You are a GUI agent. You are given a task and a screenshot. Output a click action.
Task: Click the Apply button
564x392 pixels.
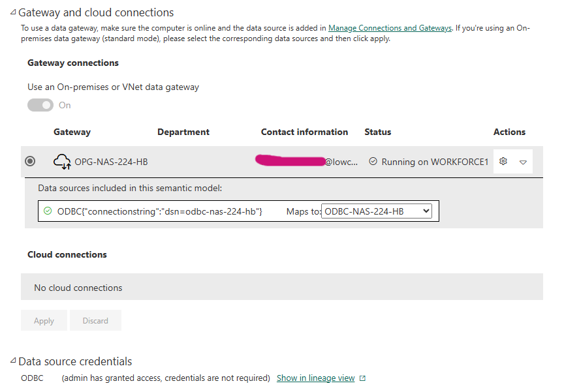[x=44, y=321]
